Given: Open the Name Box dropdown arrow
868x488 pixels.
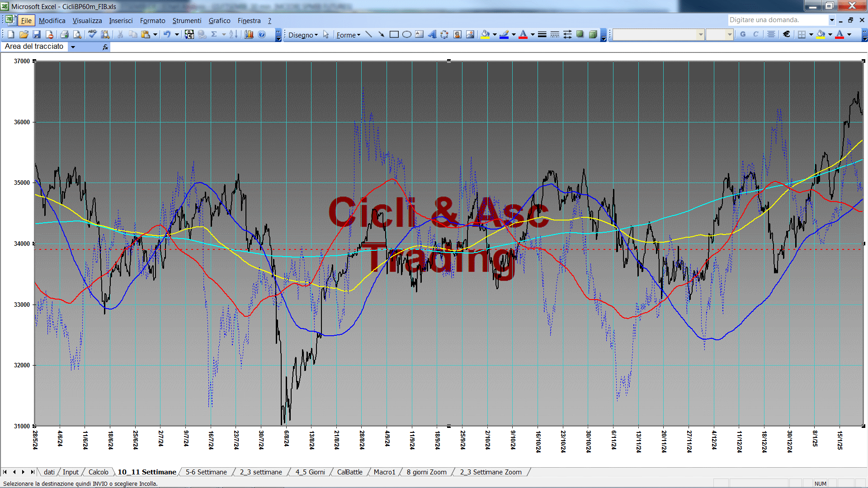Looking at the screenshot, I should click(73, 47).
